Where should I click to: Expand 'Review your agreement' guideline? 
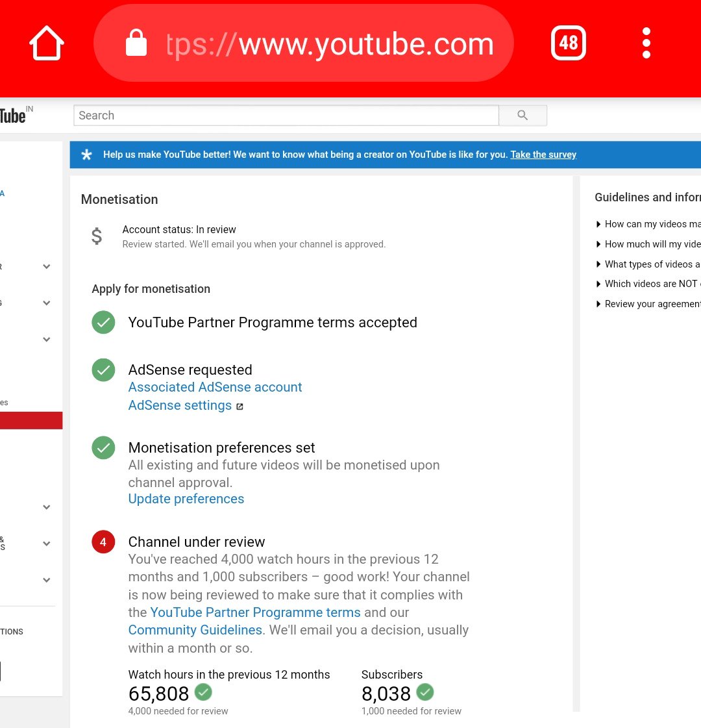[648, 304]
